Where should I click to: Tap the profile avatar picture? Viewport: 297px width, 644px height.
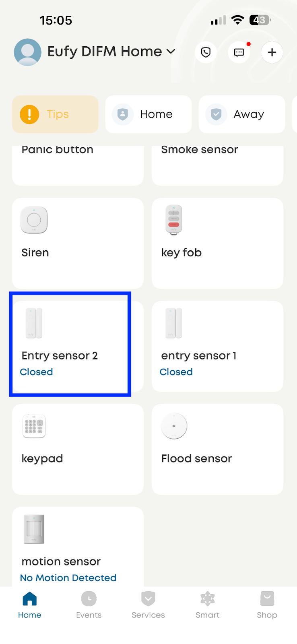27,52
